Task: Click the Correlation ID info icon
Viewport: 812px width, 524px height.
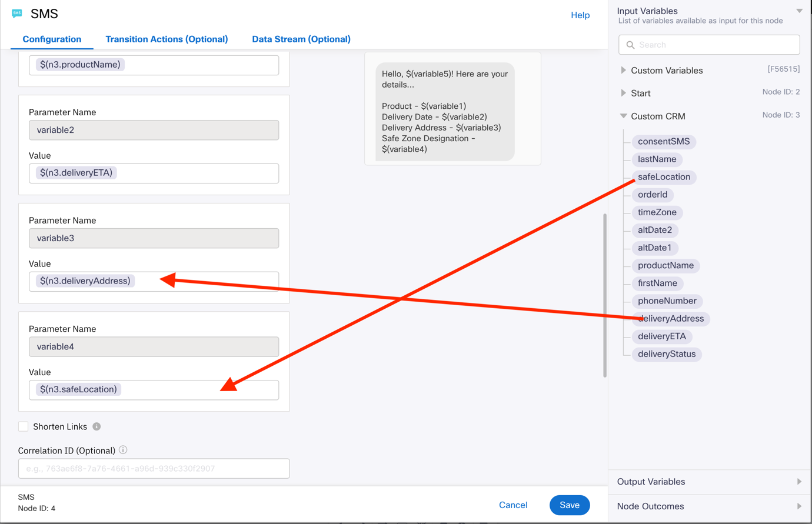Action: [x=123, y=450]
